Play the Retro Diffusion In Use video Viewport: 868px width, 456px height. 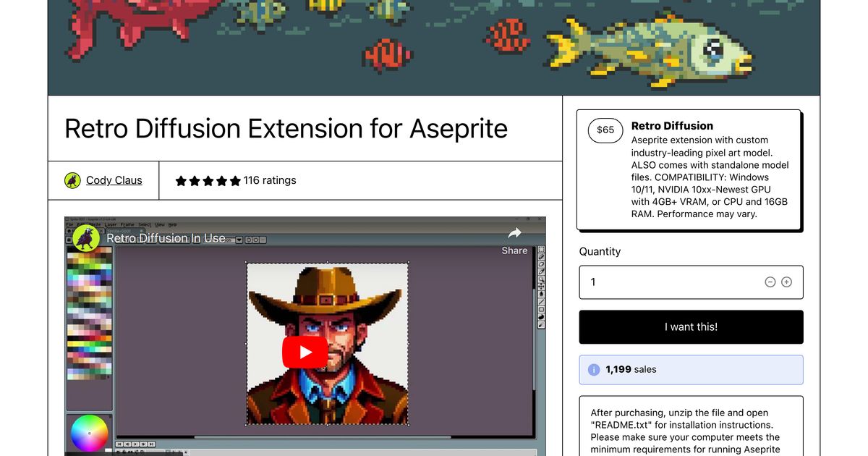tap(305, 351)
